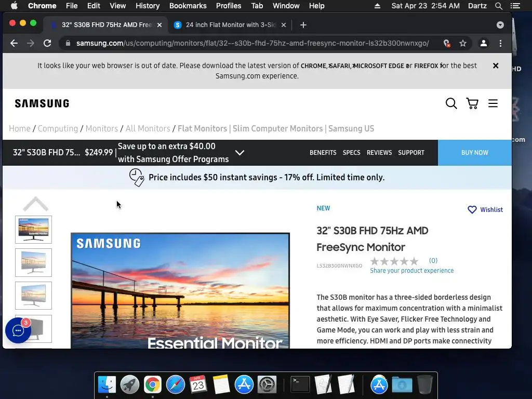
Task: Click the live chat bubble icon
Action: pos(18,330)
